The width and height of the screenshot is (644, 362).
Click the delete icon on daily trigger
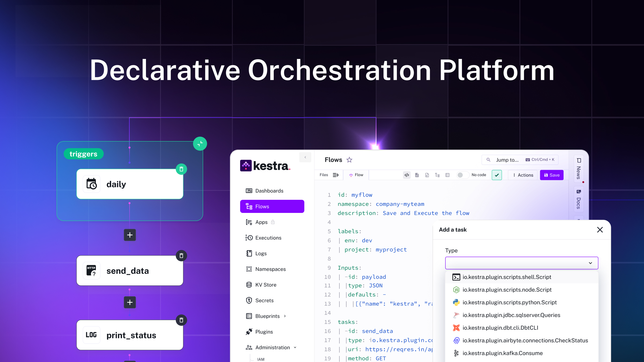tap(181, 169)
